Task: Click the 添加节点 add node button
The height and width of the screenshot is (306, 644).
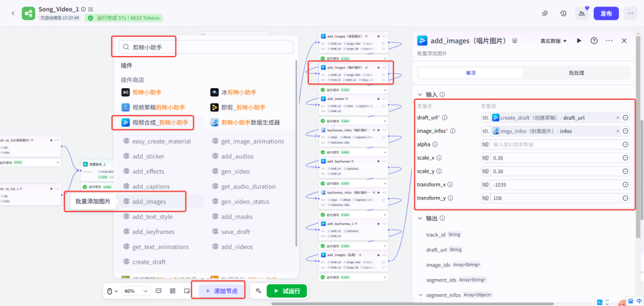Action: [x=221, y=291]
